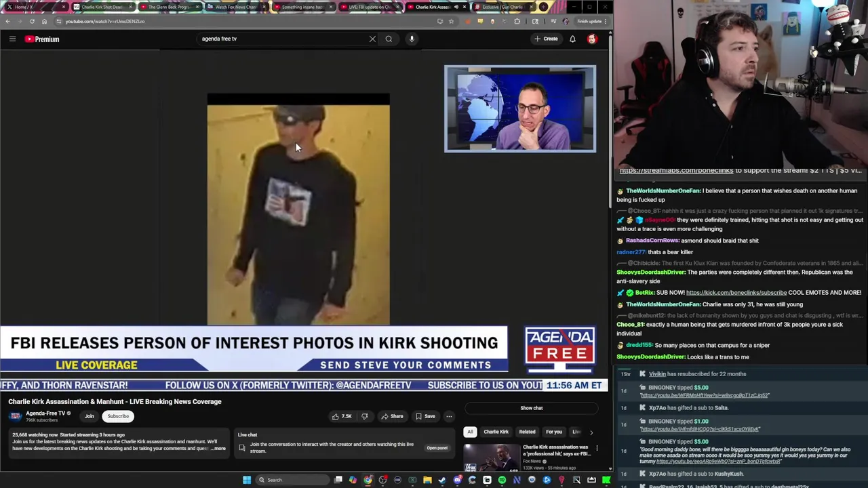Viewport: 868px width, 488px height.
Task: Click the chat username radner277
Action: [x=631, y=252]
